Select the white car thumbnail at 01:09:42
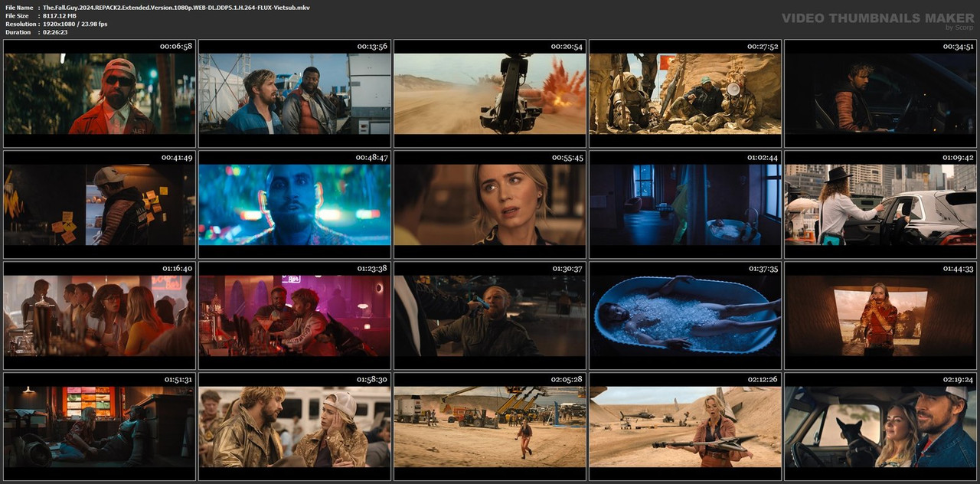This screenshot has width=980, height=484. point(880,204)
